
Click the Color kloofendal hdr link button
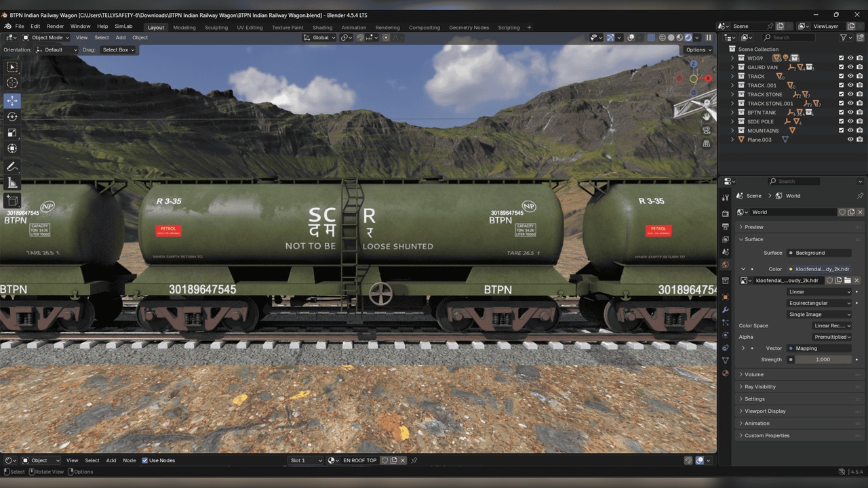[819, 269]
